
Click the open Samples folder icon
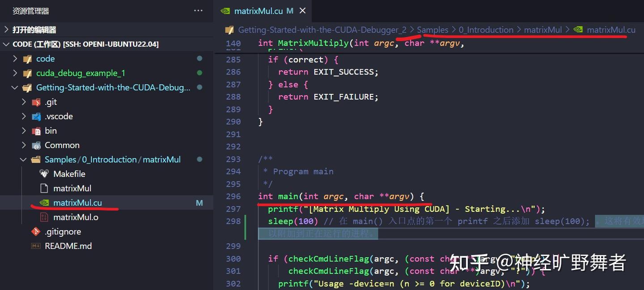[x=36, y=160]
